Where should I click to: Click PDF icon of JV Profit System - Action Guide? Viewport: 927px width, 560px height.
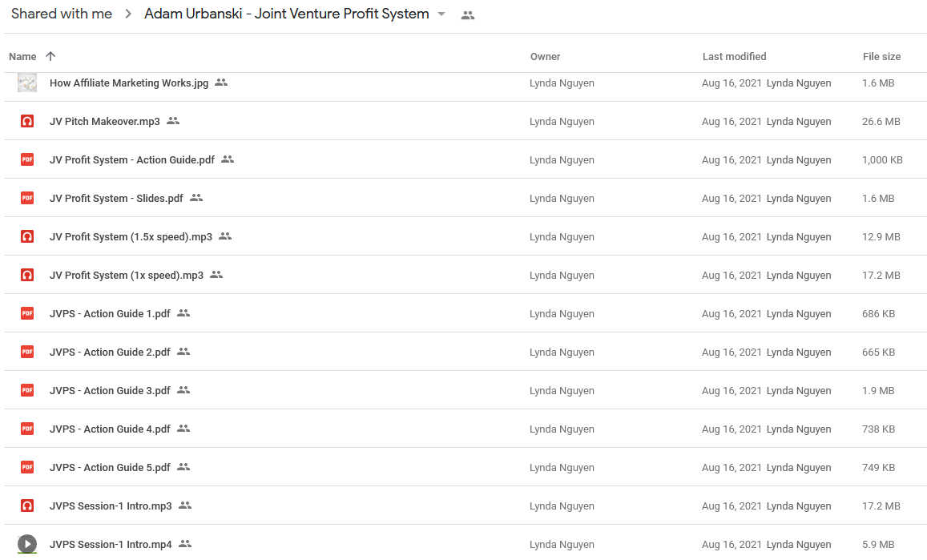point(27,159)
